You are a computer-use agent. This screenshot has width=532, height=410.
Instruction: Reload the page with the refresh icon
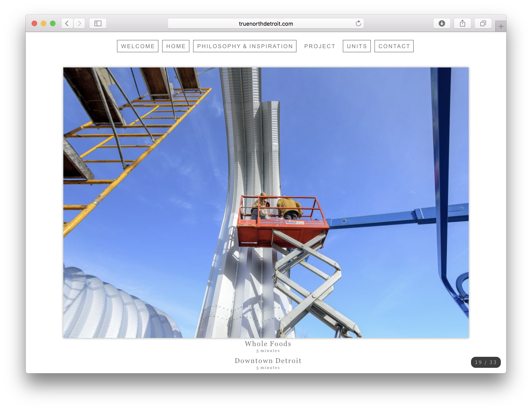click(358, 23)
